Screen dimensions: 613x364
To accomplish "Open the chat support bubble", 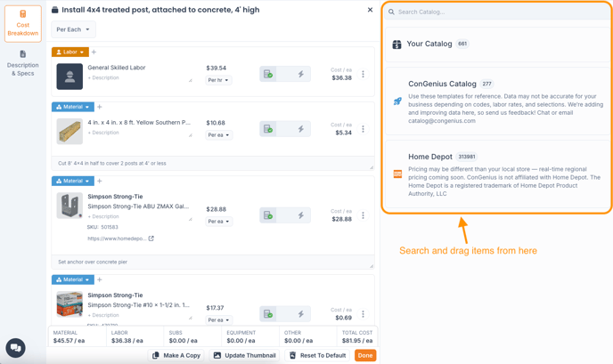I will tap(16, 348).
